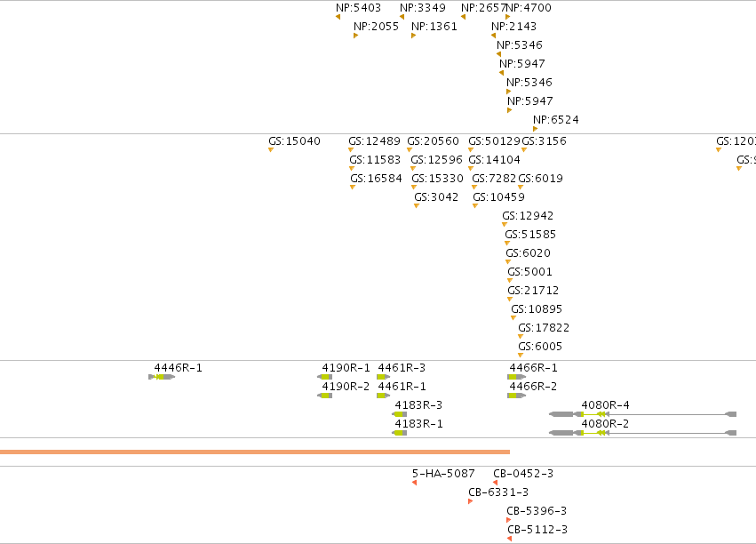Screen dimensions: 756x544
Task: Open the 4080R-4 gene model
Action: coord(642,414)
